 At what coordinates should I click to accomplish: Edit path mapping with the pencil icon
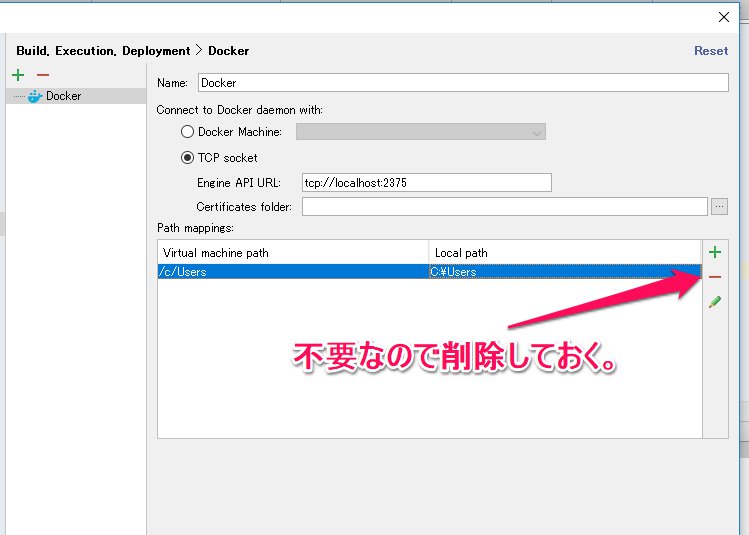[x=715, y=301]
